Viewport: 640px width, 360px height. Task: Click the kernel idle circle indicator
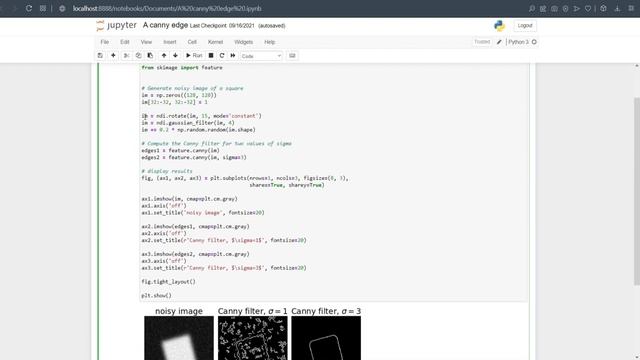[534, 42]
